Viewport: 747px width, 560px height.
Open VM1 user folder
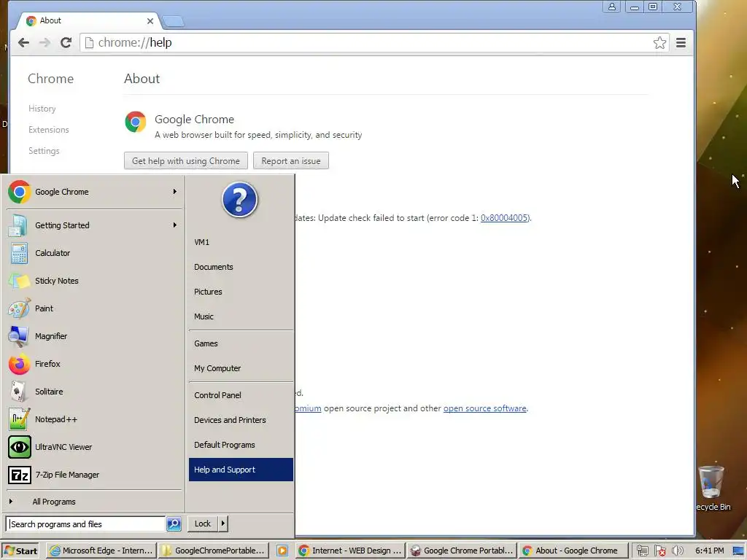[241, 242]
